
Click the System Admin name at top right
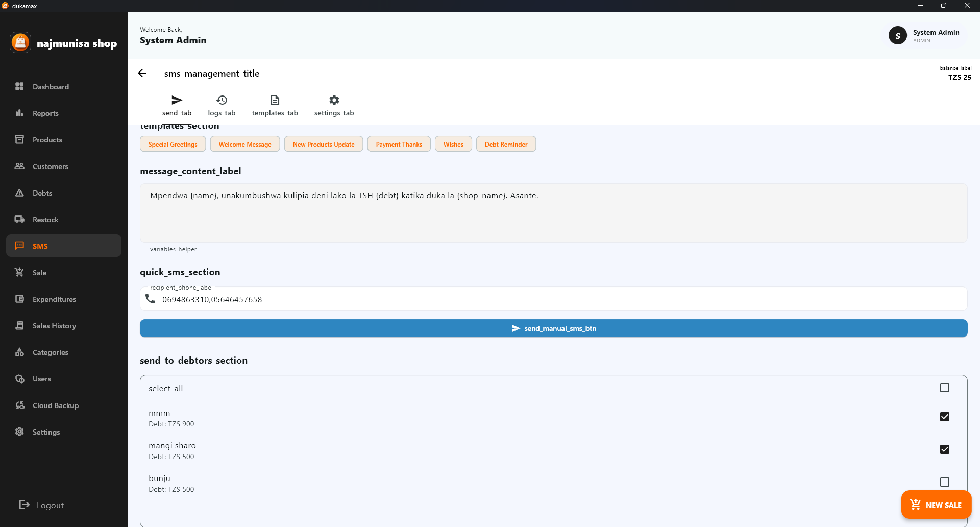coord(936,32)
